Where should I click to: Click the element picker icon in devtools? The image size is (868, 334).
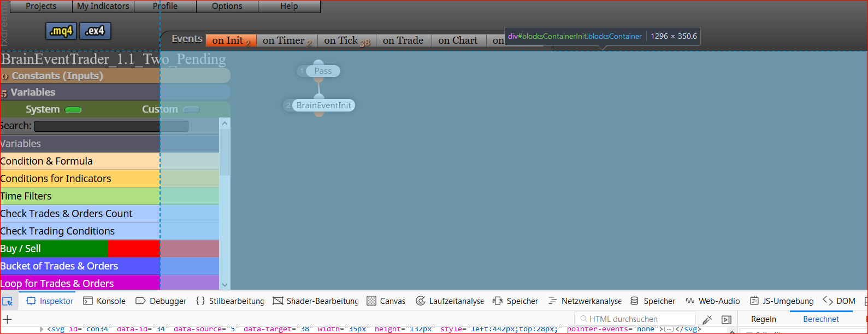(8, 301)
